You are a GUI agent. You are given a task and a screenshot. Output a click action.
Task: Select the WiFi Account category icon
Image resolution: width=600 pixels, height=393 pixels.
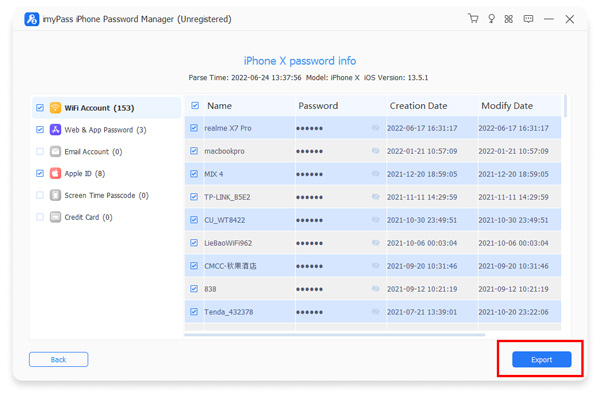click(55, 108)
